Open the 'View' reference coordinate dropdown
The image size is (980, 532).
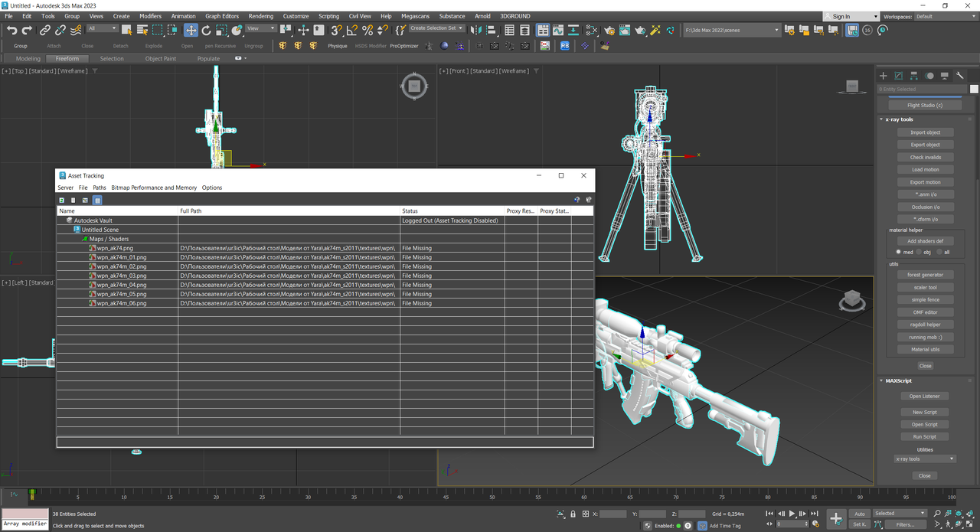tap(261, 28)
